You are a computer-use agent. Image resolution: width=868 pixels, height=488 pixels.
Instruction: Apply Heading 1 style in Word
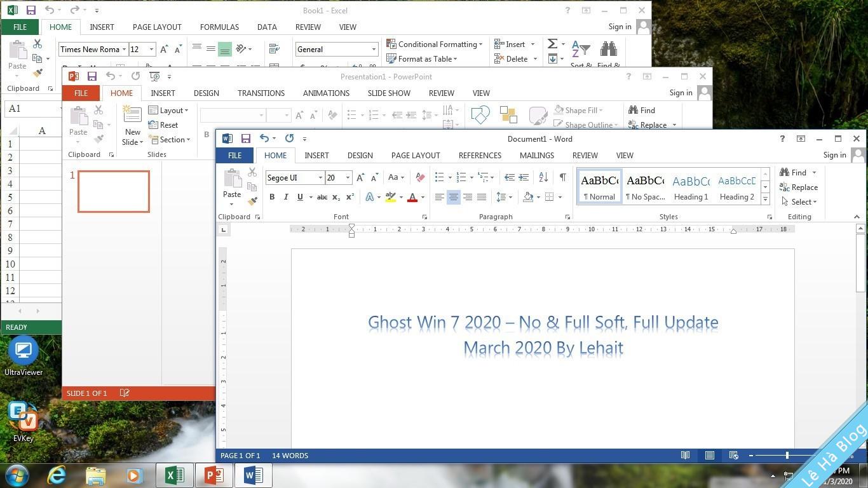pos(691,186)
